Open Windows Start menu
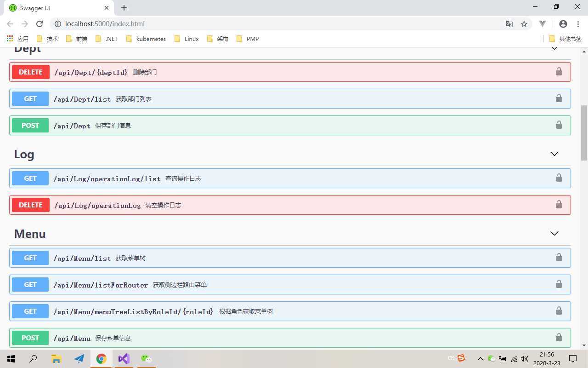588x368 pixels. tap(11, 359)
